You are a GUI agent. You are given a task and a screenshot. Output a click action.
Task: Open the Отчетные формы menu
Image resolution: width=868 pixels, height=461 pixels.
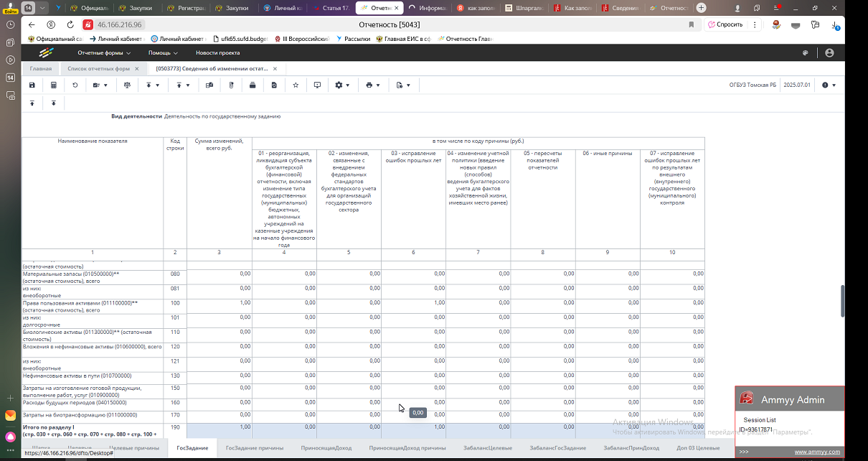point(104,52)
